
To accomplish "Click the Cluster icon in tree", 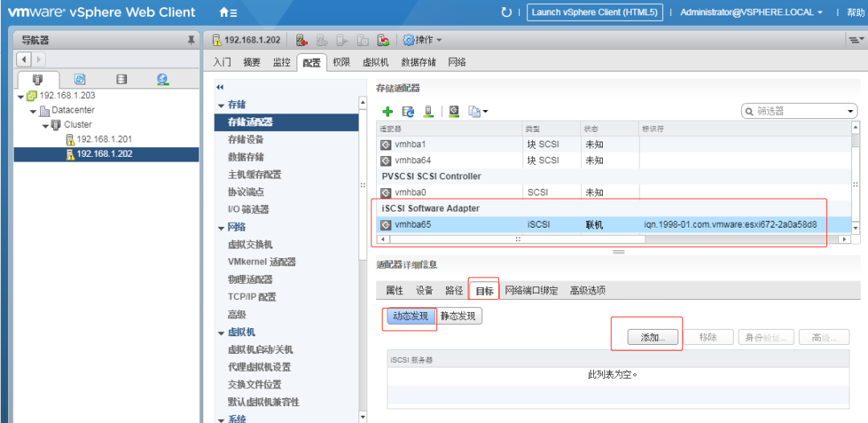I will point(56,125).
